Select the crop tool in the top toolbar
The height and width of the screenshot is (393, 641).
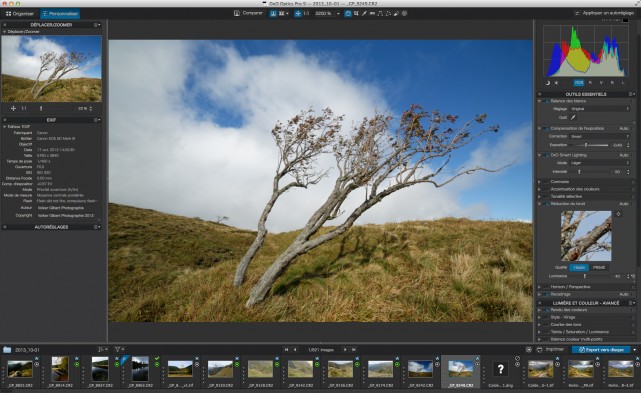(x=356, y=13)
